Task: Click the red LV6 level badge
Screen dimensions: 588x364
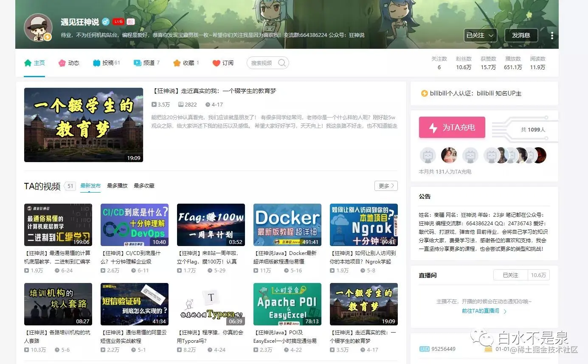Action: pos(118,22)
